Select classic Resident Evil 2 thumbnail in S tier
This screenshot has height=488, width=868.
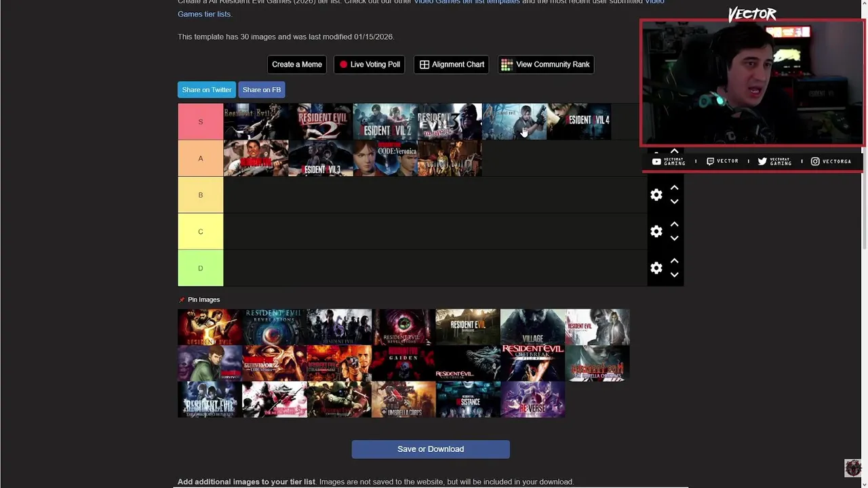coord(321,121)
